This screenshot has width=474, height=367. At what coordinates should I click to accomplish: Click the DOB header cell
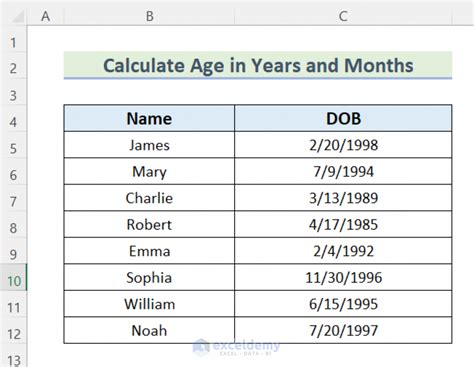pos(343,118)
